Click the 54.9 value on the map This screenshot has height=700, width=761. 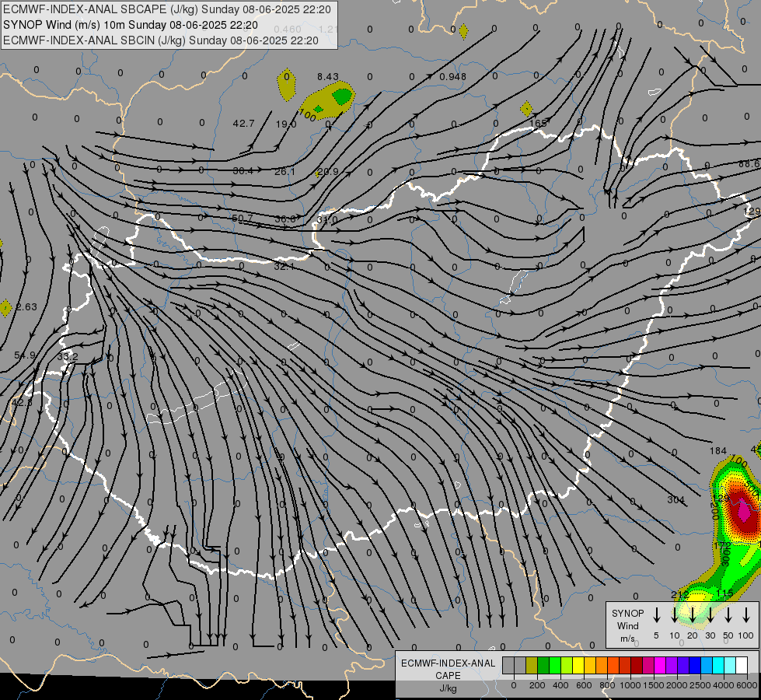click(x=25, y=355)
